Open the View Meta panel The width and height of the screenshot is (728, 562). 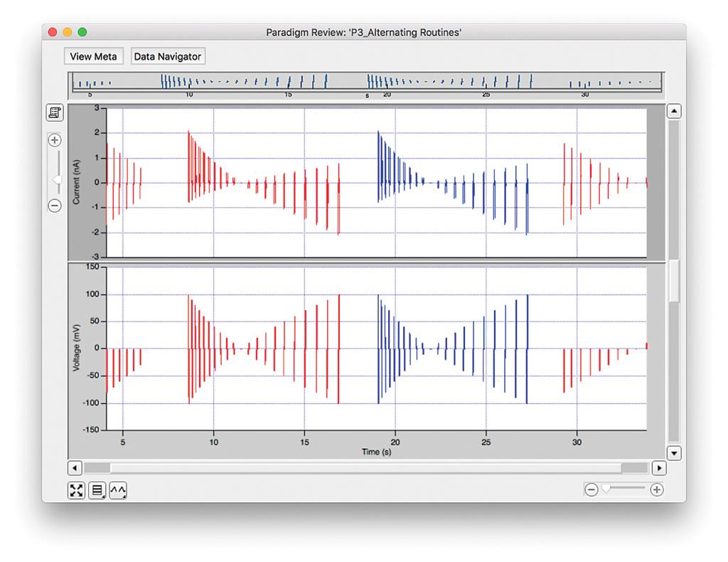93,56
